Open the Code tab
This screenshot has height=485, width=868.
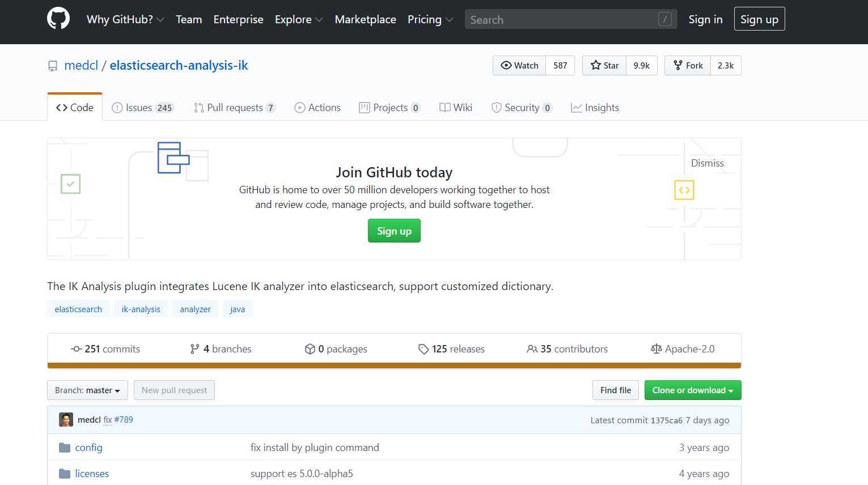(75, 107)
